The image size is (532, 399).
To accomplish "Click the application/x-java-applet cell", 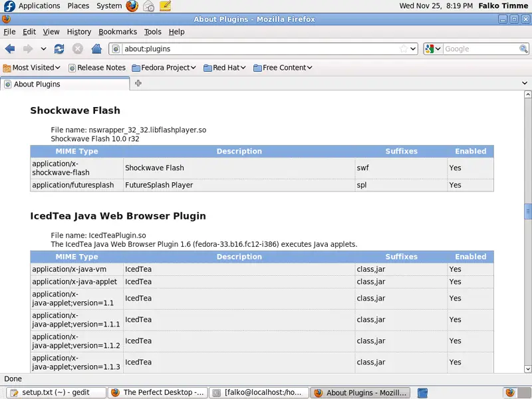I will (x=76, y=281).
